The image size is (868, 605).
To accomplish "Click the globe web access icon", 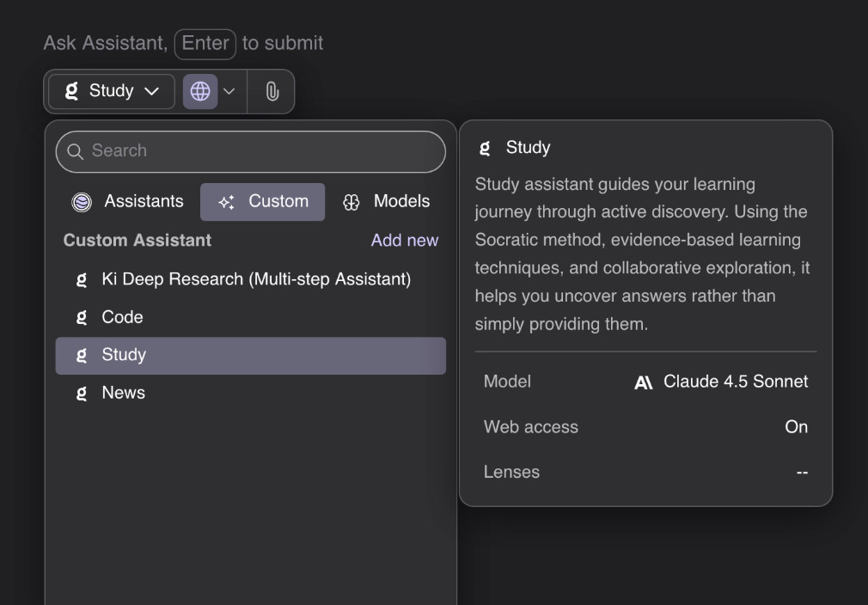I will click(199, 91).
